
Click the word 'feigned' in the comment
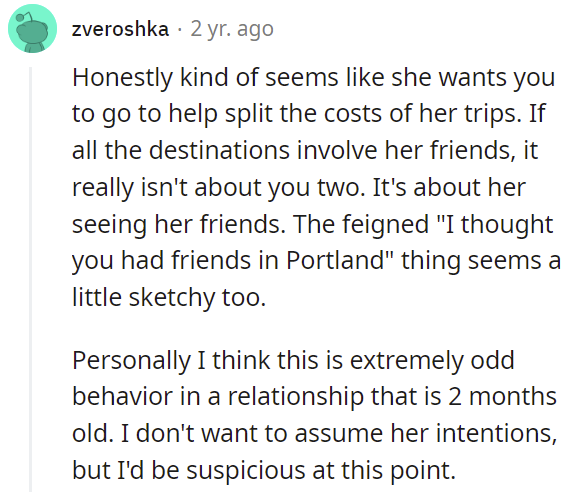[x=386, y=224]
